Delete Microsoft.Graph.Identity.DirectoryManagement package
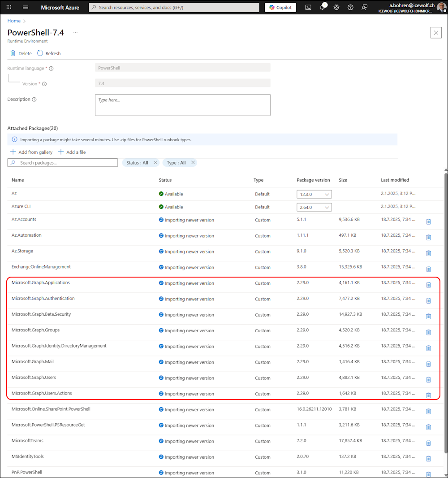 coord(428,348)
